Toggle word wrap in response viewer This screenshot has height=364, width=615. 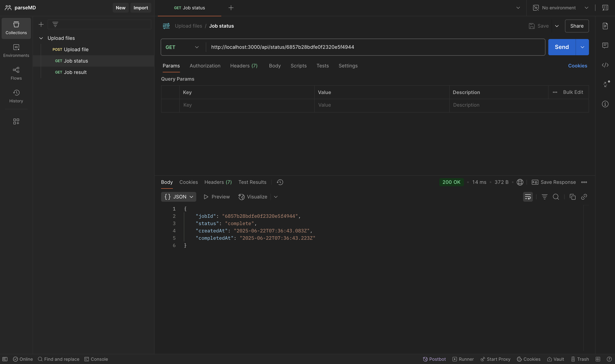coord(528,197)
